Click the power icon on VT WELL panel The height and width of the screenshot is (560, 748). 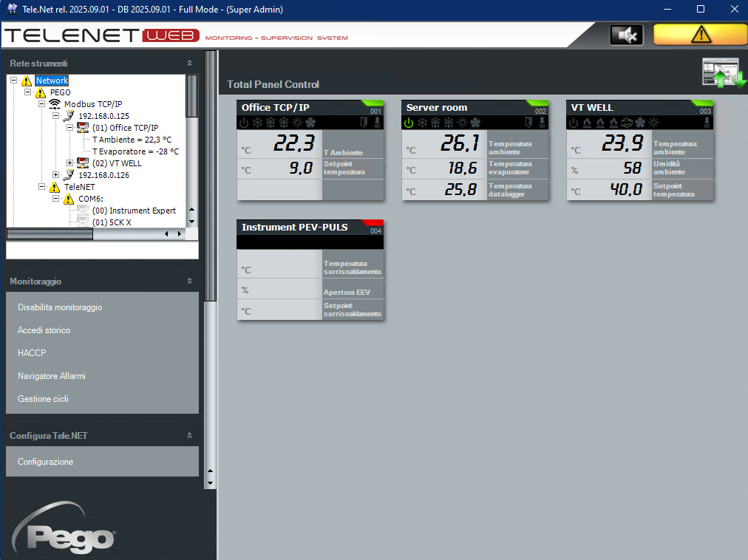(x=574, y=123)
